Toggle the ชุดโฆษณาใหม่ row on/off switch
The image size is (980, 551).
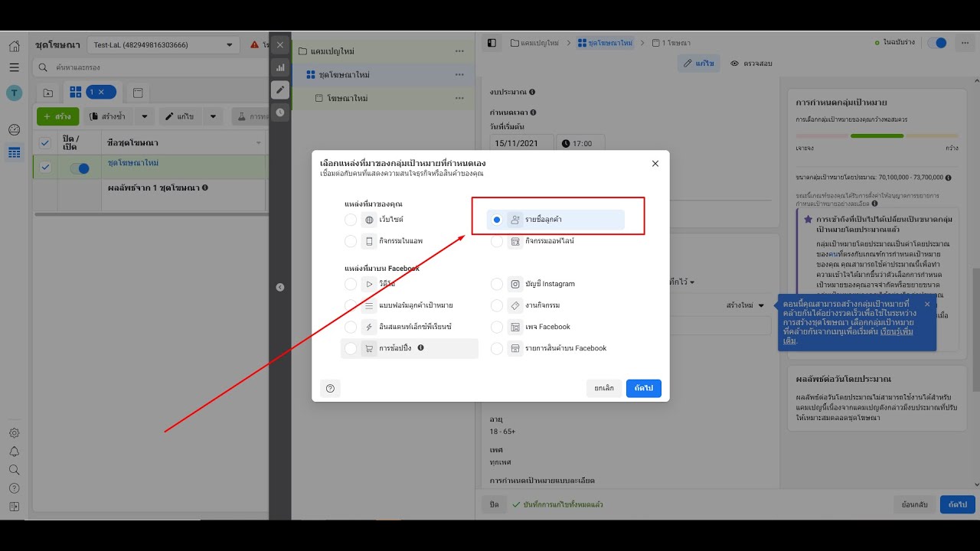(80, 168)
